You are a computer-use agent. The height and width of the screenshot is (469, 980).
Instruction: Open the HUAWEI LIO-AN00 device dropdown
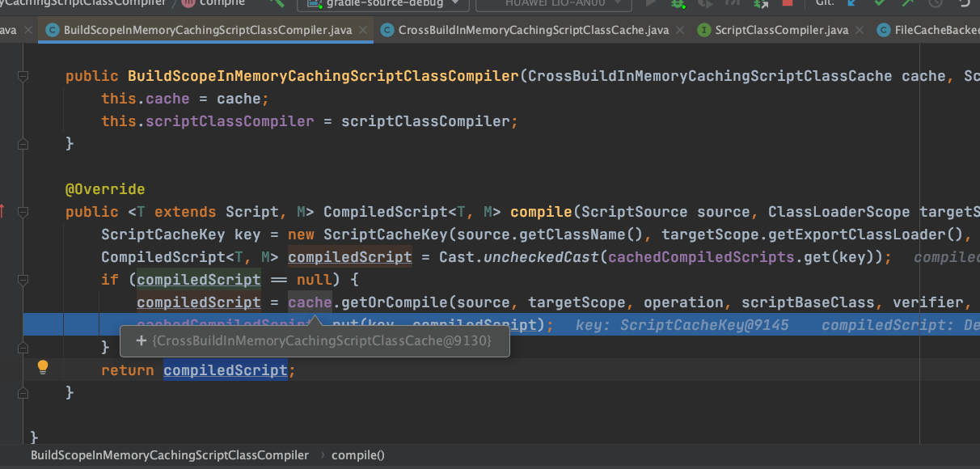click(554, 3)
